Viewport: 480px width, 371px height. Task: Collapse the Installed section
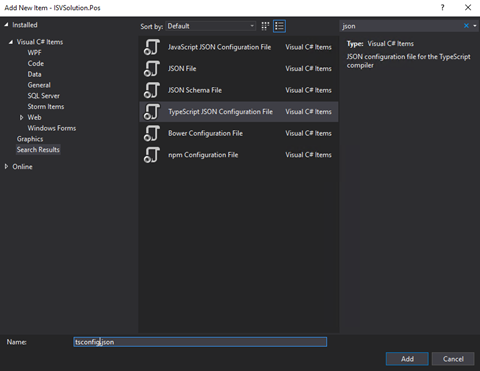tap(6, 25)
